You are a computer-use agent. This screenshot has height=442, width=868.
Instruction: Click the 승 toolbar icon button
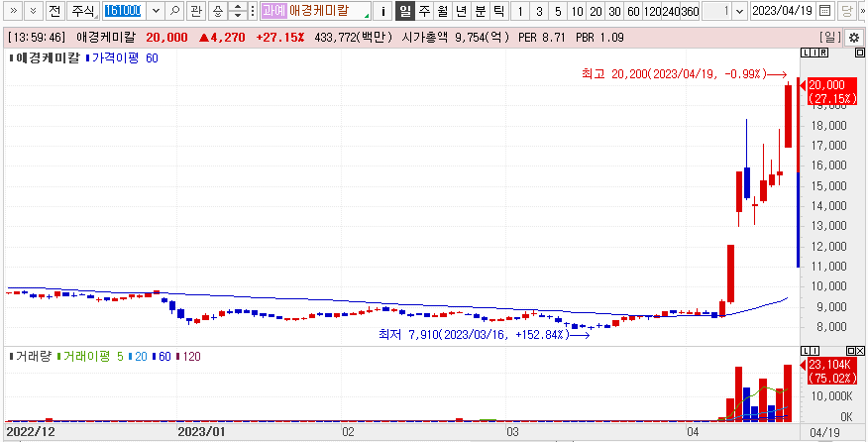[x=218, y=11]
